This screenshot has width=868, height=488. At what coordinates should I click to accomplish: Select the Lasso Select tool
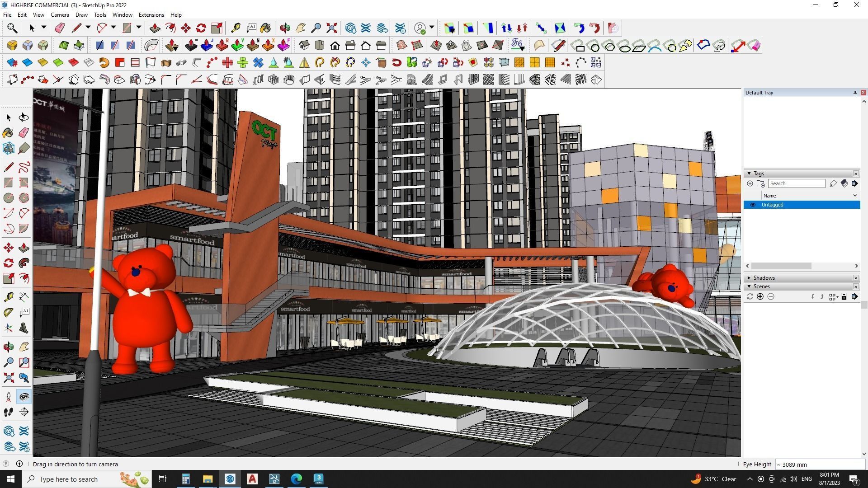[24, 117]
